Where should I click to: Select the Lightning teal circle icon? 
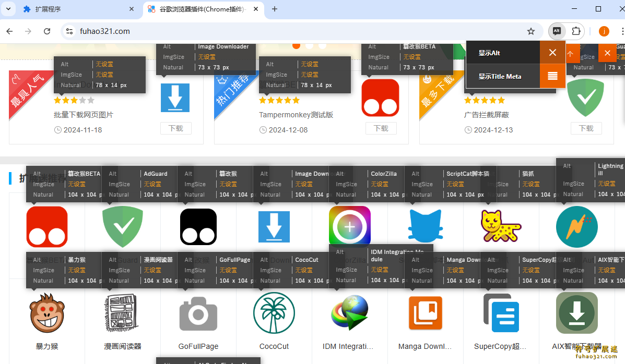[577, 227]
